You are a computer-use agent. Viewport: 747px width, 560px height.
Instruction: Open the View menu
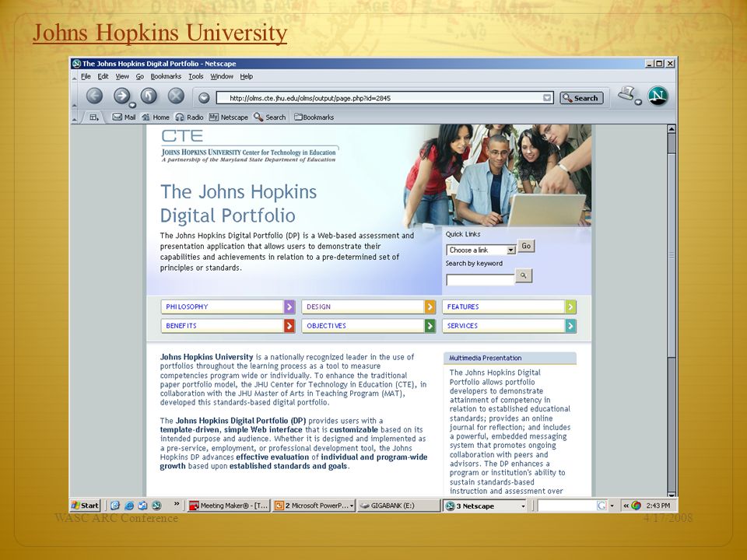(x=122, y=76)
